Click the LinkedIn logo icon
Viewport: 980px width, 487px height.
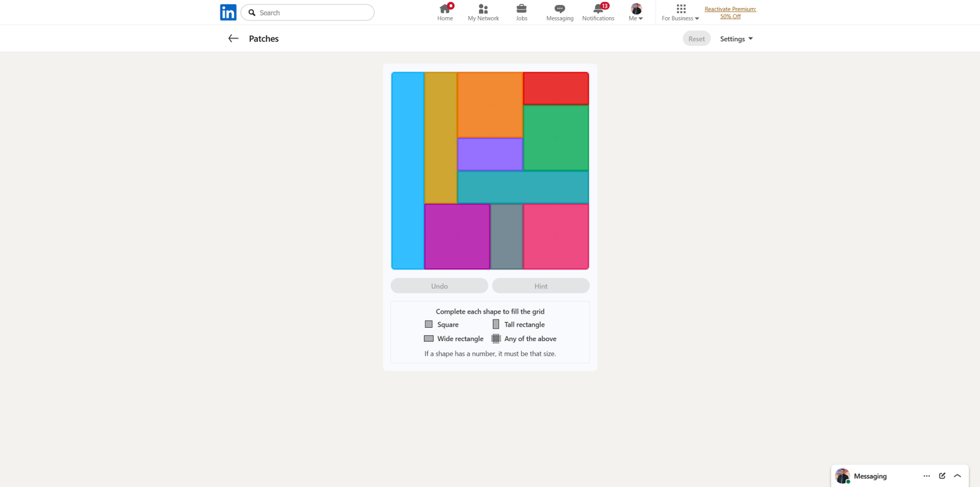coord(228,12)
